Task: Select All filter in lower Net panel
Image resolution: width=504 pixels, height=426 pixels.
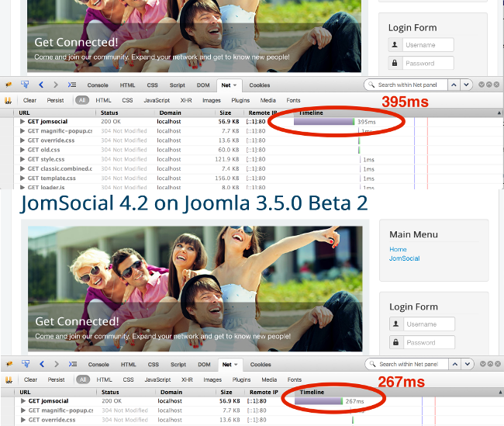Action: point(83,379)
